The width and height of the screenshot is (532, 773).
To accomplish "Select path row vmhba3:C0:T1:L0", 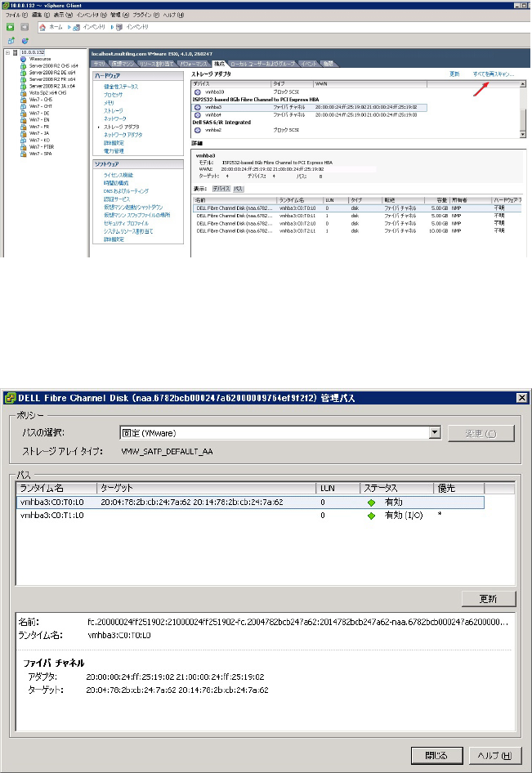I will point(250,516).
